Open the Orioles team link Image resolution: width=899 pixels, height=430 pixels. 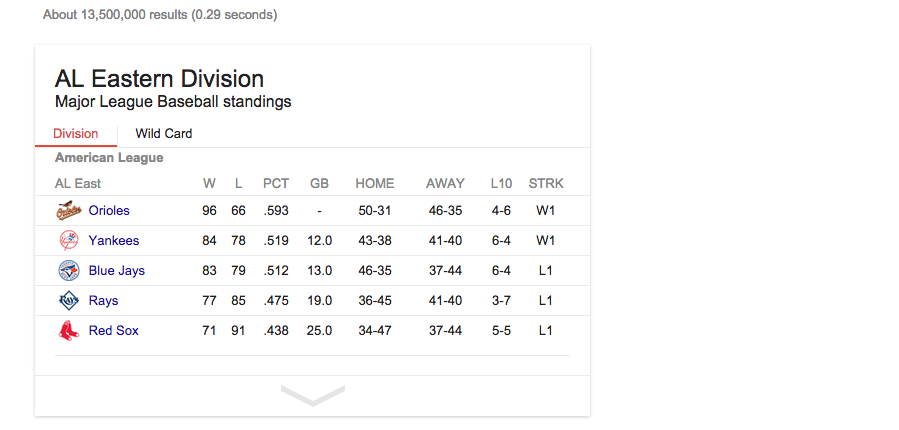point(109,211)
